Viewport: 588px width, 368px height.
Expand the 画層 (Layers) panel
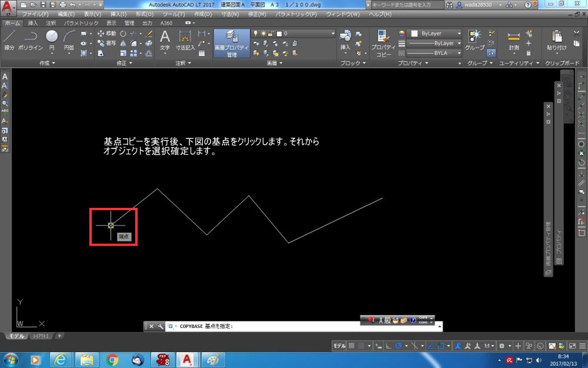click(x=275, y=63)
